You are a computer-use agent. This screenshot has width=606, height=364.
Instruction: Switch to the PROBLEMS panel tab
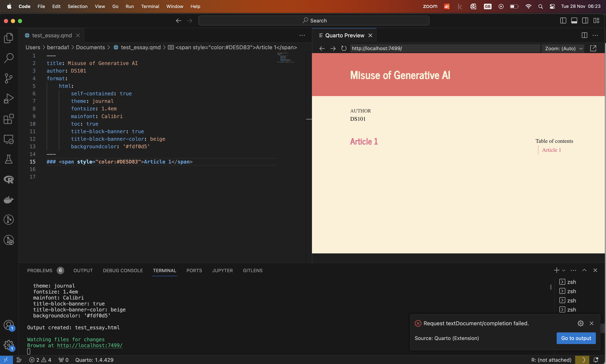40,270
